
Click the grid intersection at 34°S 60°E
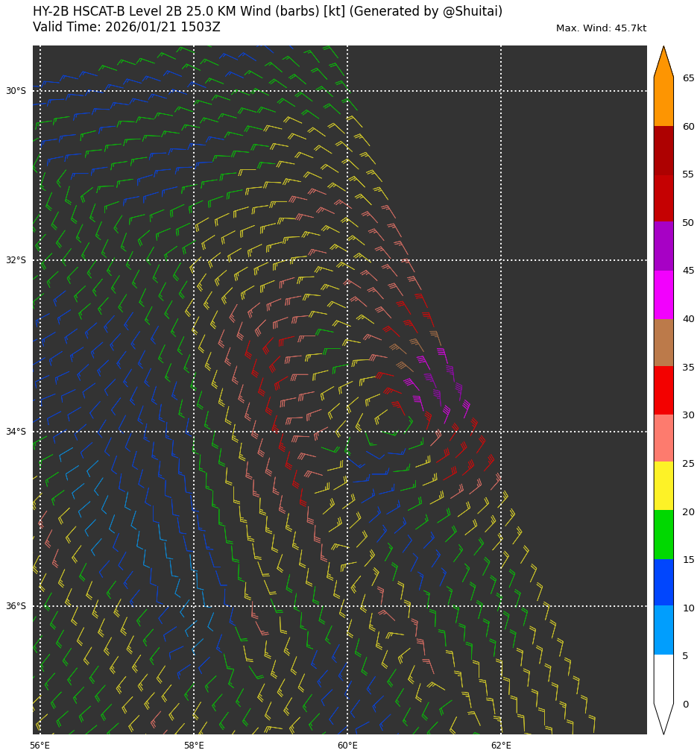[x=347, y=432]
